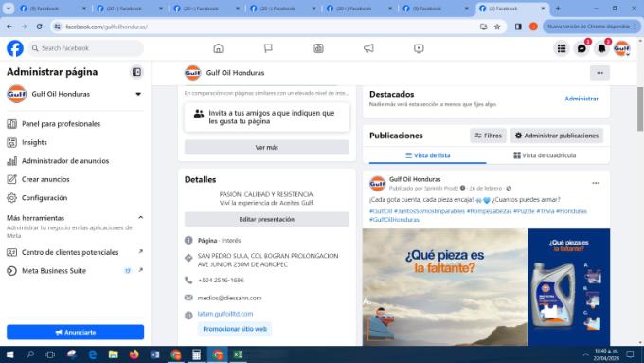Open the latam.gulfoilltd.com website link

[x=225, y=314]
